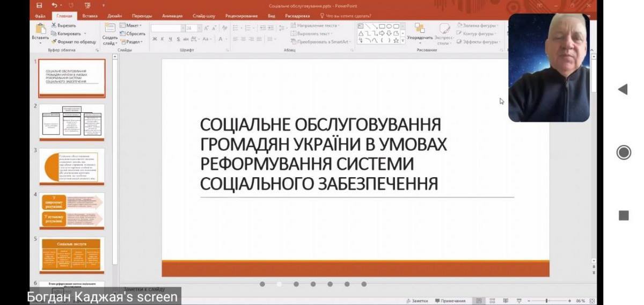This screenshot has width=644, height=305.
Task: Click the Undo arrow icon
Action: (x=54, y=6)
